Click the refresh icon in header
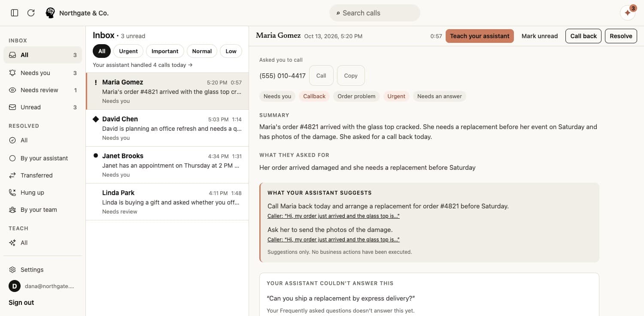644x316 pixels. [31, 13]
